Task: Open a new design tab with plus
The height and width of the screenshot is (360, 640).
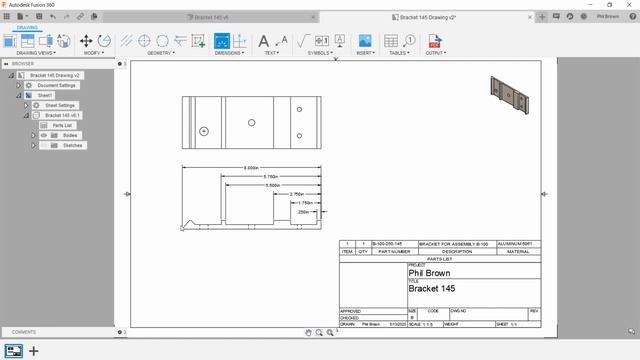Action: click(x=542, y=17)
